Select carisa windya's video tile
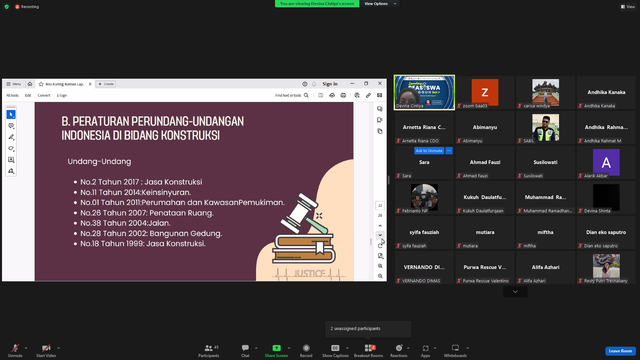The height and width of the screenshot is (360, 640). click(545, 92)
